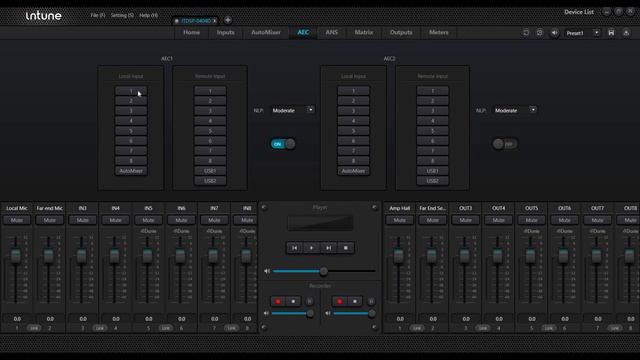Viewport: 640px width, 360px height.
Task: Open the Setting menu
Action: [x=122, y=15]
